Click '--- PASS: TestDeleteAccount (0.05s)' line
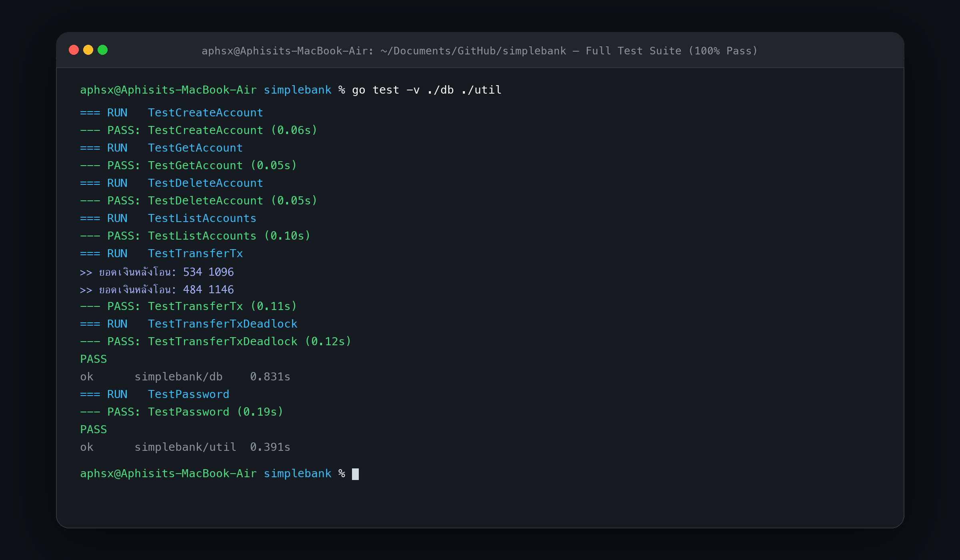 199,201
